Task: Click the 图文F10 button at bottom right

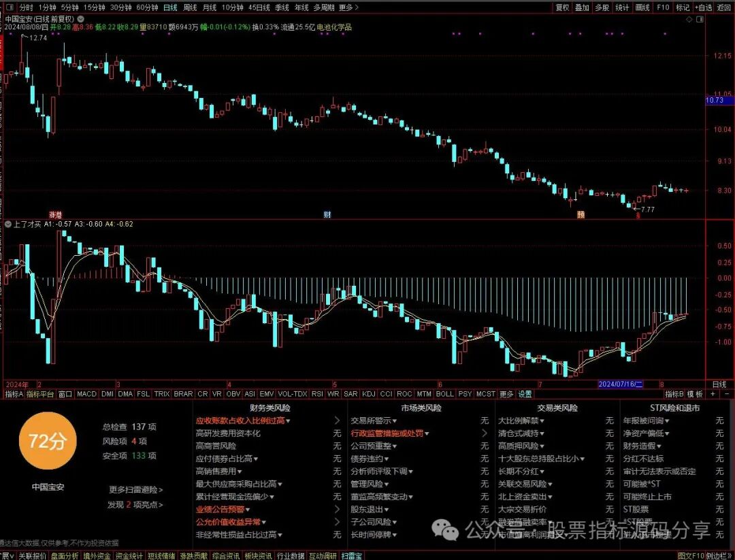Action: click(691, 556)
